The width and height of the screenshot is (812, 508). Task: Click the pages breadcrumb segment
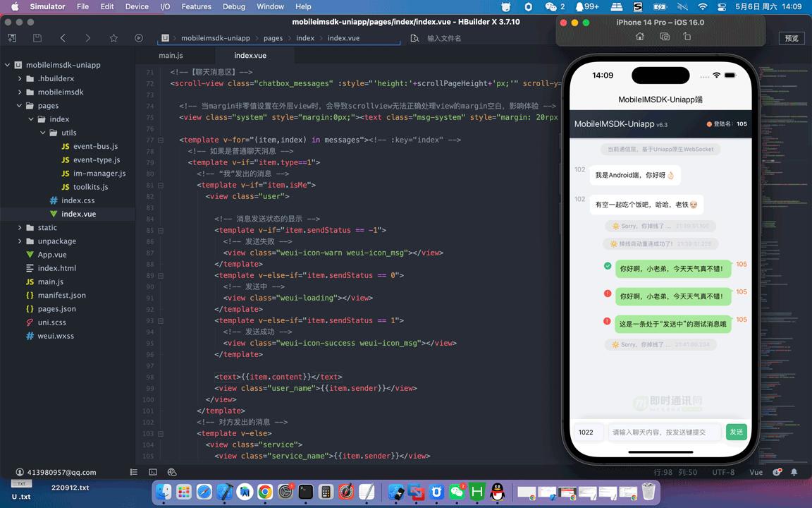(x=273, y=38)
